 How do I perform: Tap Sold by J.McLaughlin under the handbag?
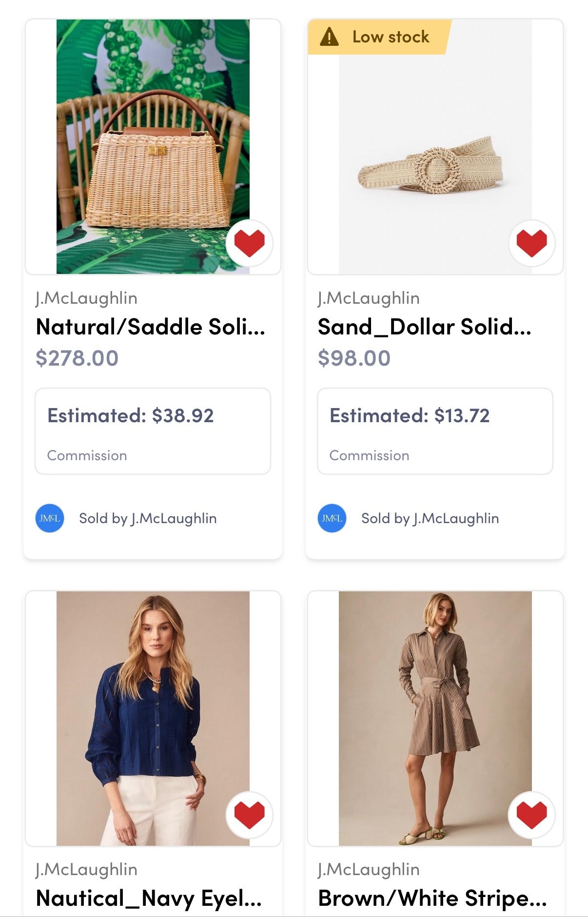(148, 518)
